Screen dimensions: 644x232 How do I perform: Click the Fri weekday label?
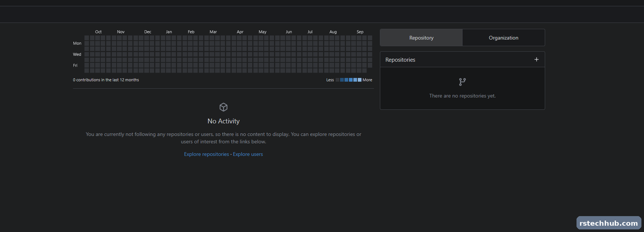coord(75,65)
